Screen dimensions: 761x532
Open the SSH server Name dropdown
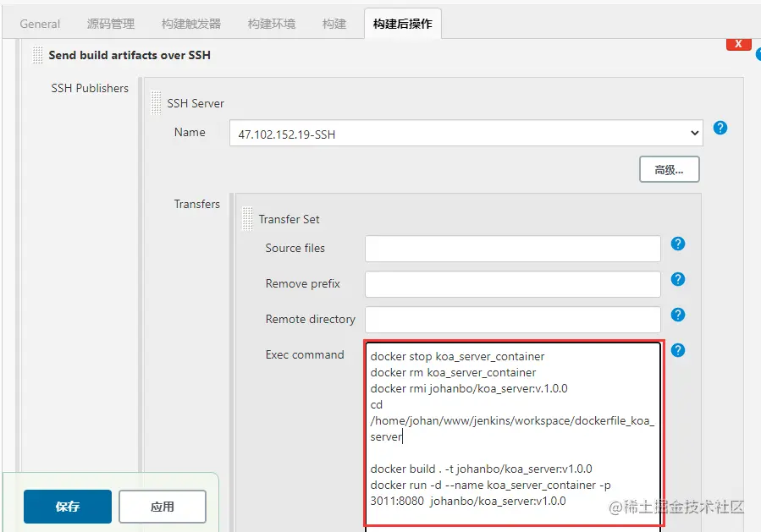tap(693, 133)
